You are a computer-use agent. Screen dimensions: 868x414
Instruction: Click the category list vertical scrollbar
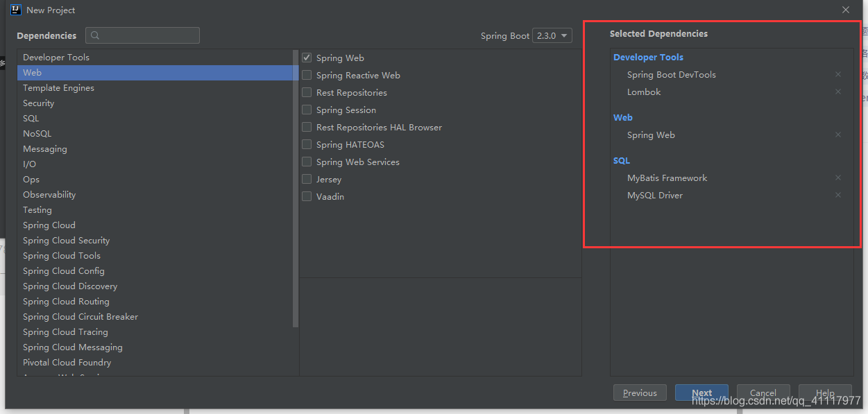pos(296,188)
